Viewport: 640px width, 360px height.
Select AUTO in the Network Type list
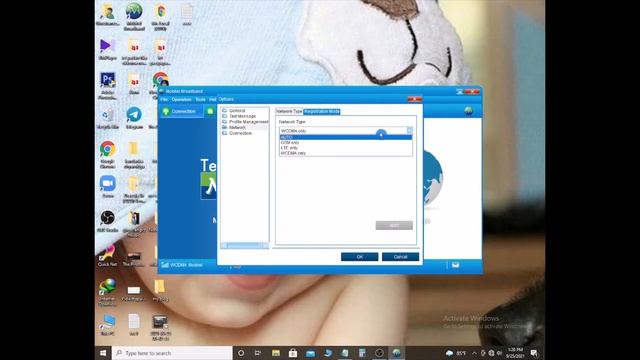[x=346, y=137]
